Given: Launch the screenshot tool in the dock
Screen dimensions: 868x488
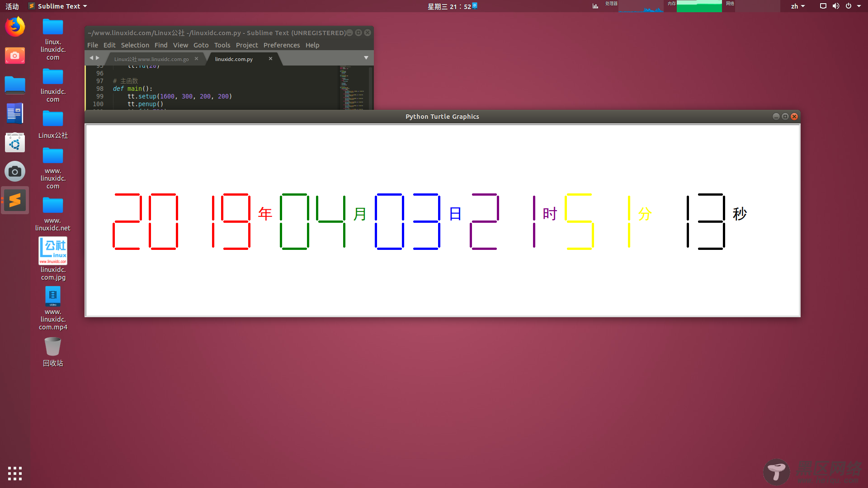Looking at the screenshot, I should point(15,56).
